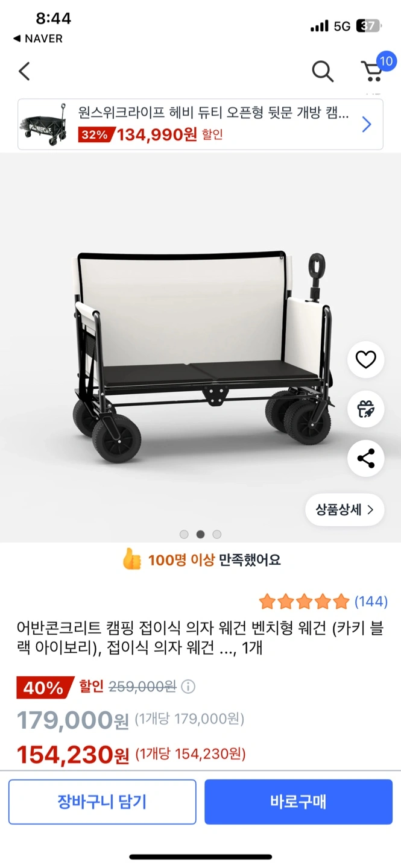
Task: Select the first image page dot
Action: click(184, 534)
